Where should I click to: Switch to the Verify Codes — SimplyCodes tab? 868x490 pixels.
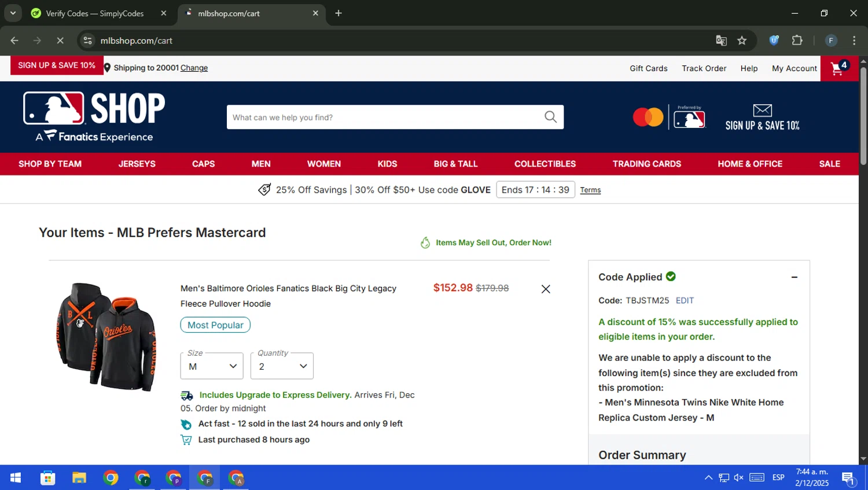(95, 13)
